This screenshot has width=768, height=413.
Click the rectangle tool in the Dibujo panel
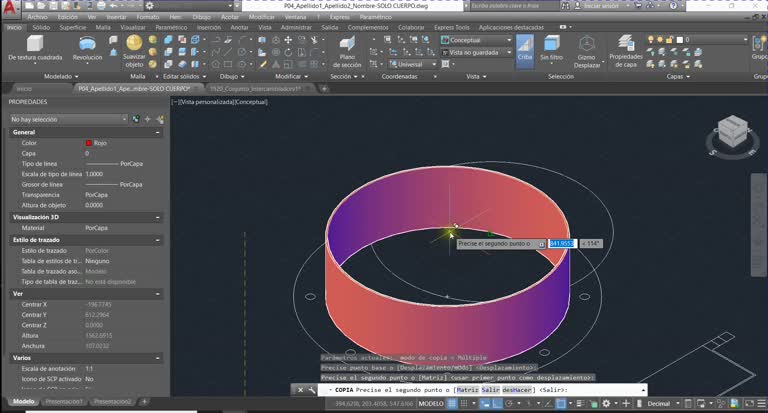coord(228,64)
